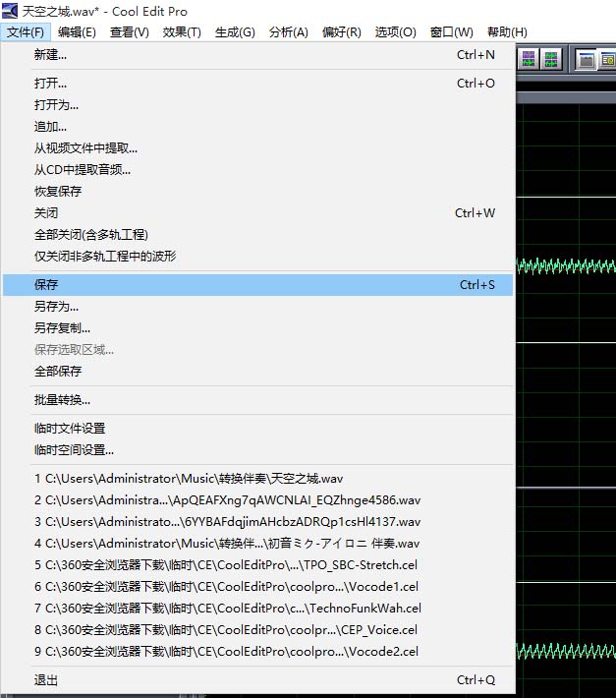The width and height of the screenshot is (616, 698).
Task: Open the 效果(T) menu
Action: pyautogui.click(x=182, y=32)
